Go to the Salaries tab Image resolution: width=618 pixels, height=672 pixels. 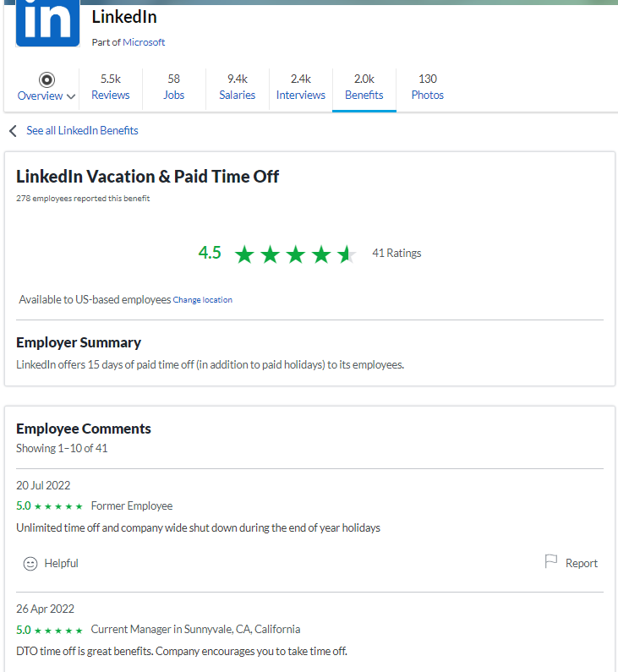click(238, 87)
